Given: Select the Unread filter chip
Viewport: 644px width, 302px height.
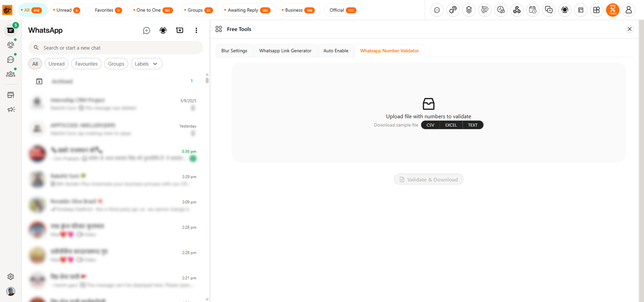Looking at the screenshot, I should tap(56, 64).
